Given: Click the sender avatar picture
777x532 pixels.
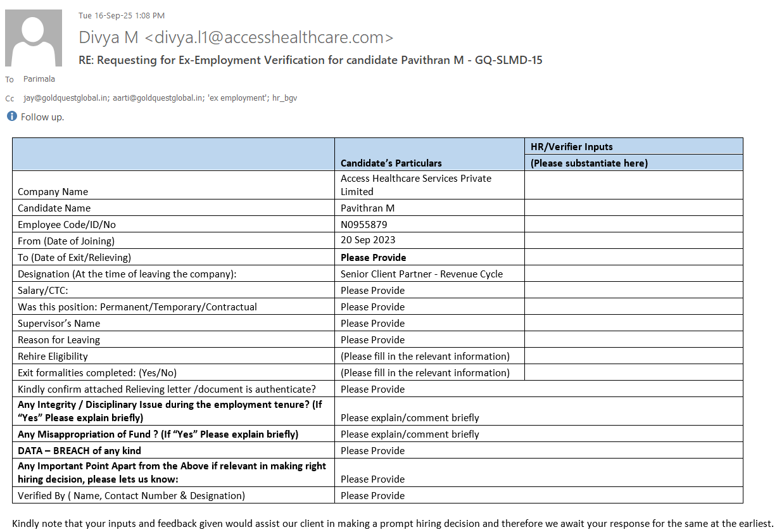Looking at the screenshot, I should coord(34,38).
